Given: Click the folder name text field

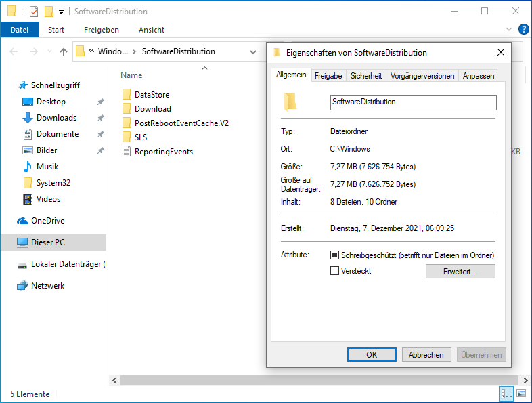Looking at the screenshot, I should click(x=413, y=102).
